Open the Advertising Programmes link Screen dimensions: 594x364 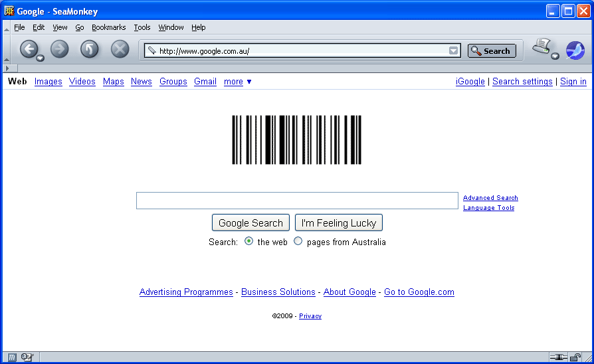(186, 292)
